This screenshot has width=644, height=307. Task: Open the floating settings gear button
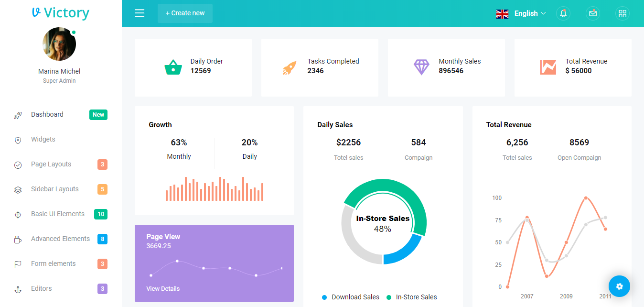click(619, 286)
